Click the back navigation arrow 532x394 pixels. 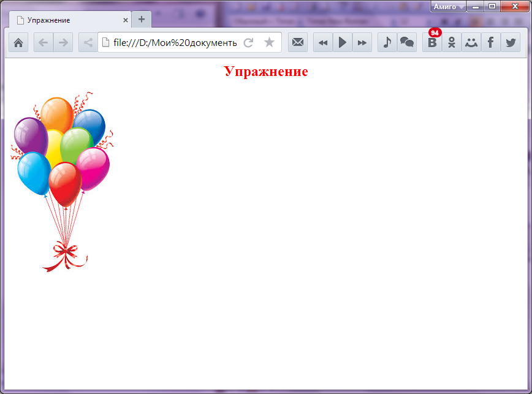(x=44, y=42)
